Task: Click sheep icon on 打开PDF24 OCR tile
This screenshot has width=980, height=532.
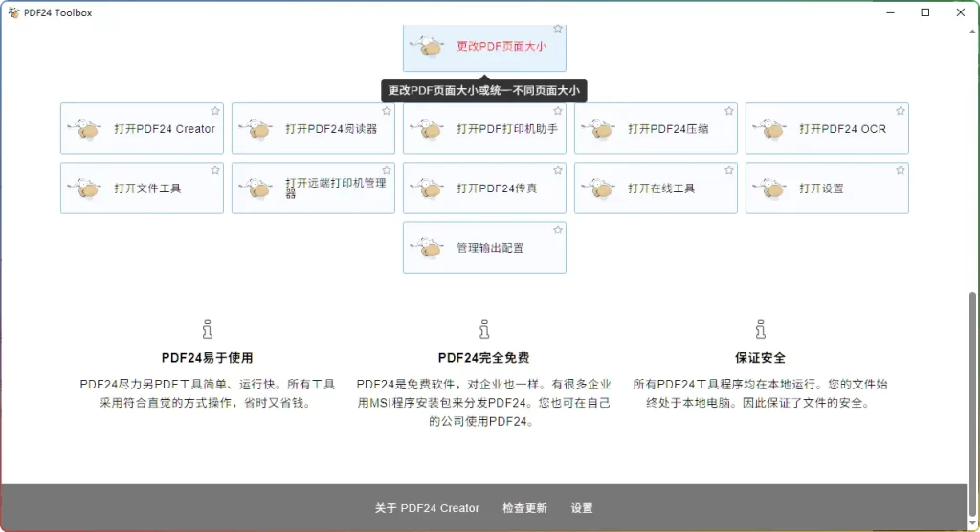Action: 770,129
